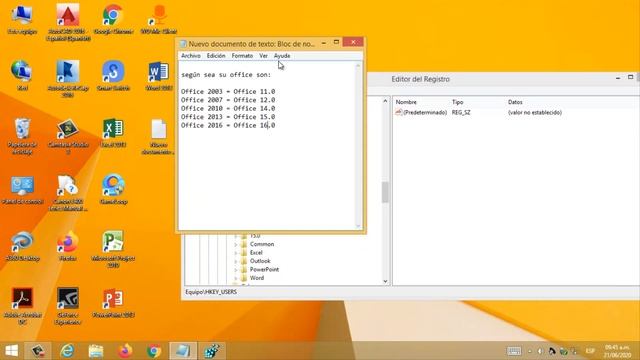640x360 pixels.
Task: Open the PowerPoint 2013 desktop shortcut
Action: tap(113, 303)
